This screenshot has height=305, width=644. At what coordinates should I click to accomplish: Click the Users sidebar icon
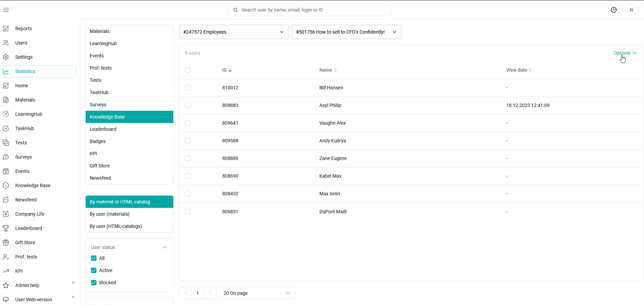6,43
